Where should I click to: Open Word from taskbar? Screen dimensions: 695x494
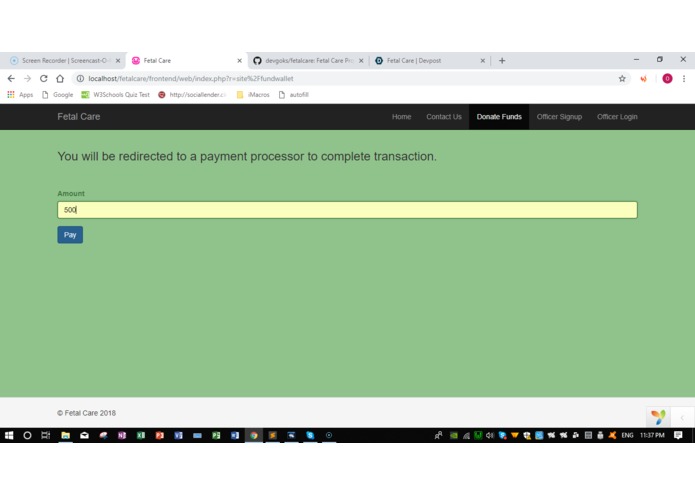pyautogui.click(x=235, y=436)
